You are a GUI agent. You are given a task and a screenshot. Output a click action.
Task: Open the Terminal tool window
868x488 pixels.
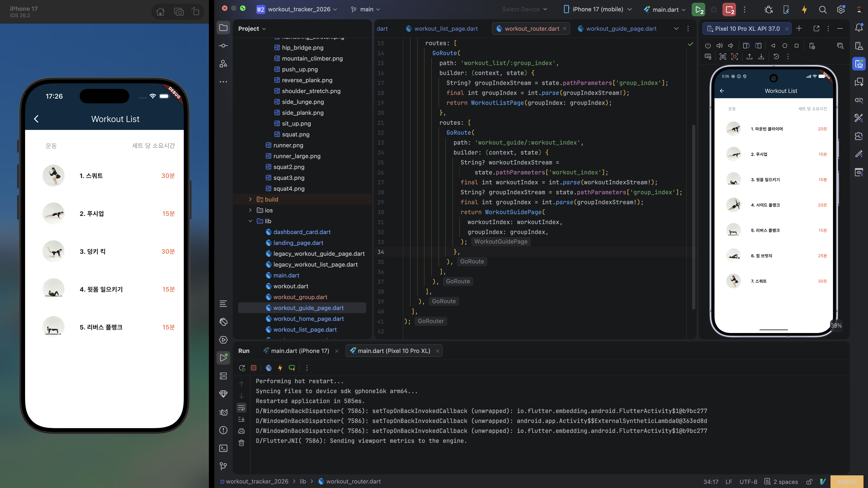point(223,448)
